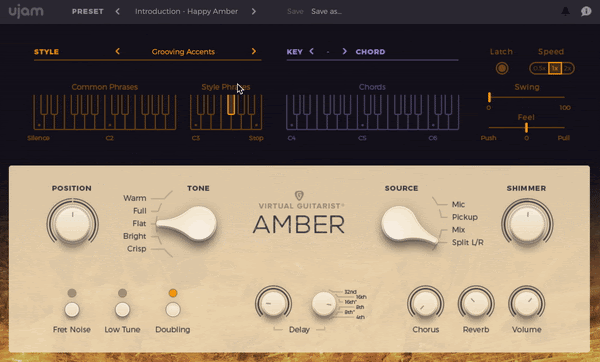Click the ujam logo
Screen dimensions: 600x362
point(26,11)
